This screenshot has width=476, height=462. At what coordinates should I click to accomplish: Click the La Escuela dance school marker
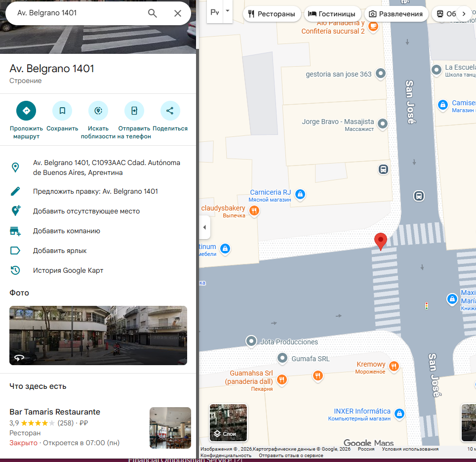436,70
